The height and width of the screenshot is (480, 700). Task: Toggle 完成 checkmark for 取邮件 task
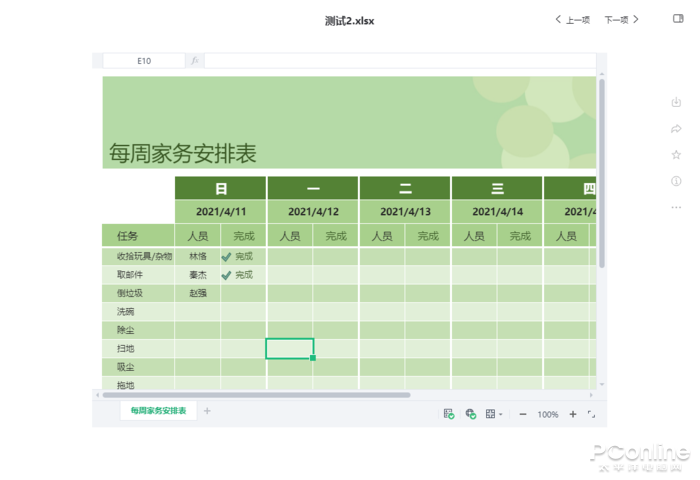[x=227, y=274]
